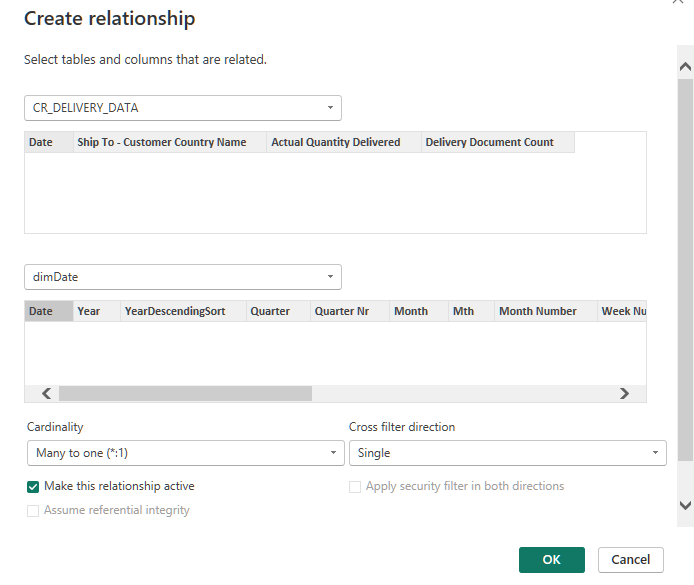This screenshot has height=585, width=694.
Task: Select the Year column header
Action: [x=97, y=311]
